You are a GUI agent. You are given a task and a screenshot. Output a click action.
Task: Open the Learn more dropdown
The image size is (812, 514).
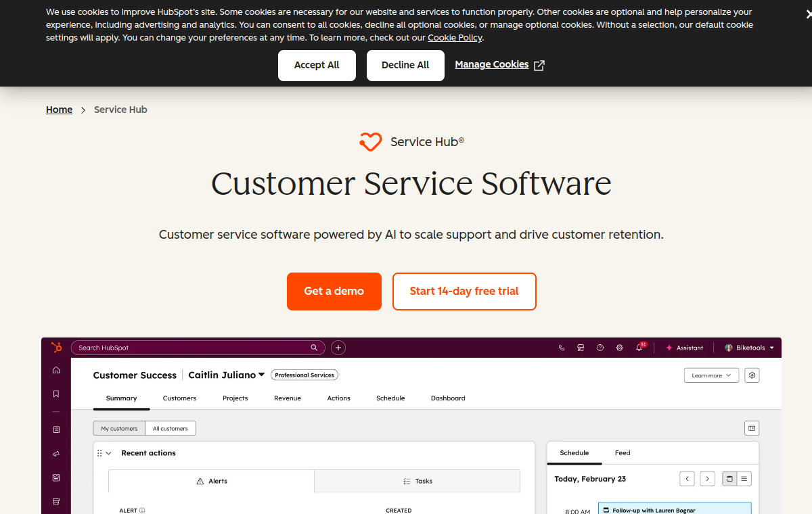tap(711, 375)
